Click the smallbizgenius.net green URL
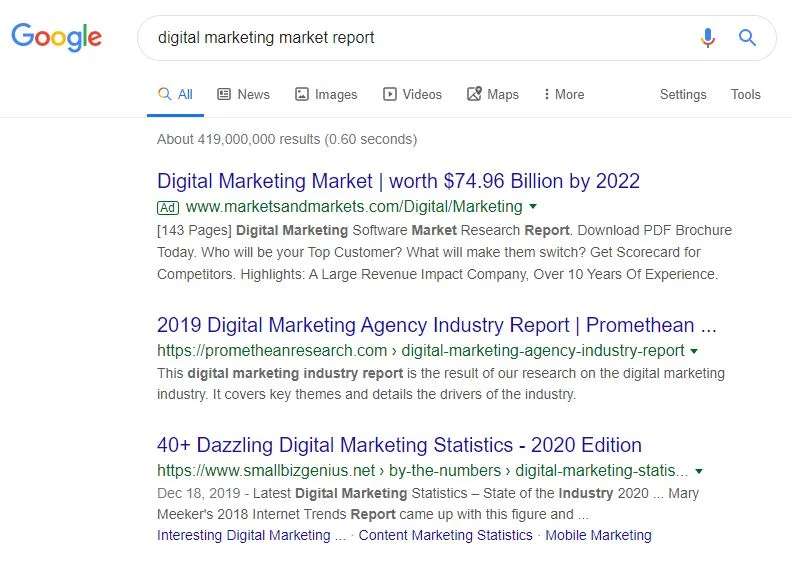This screenshot has height=561, width=792. (x=422, y=471)
